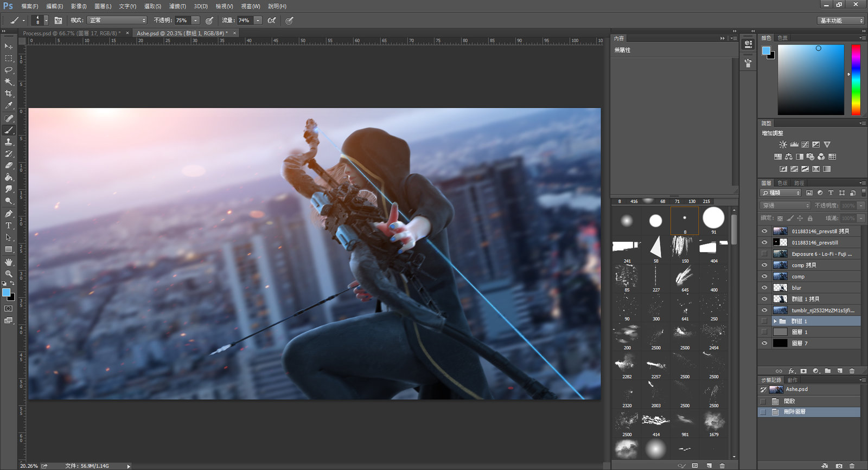
Task: Select the History Brush tool
Action: (x=9, y=154)
